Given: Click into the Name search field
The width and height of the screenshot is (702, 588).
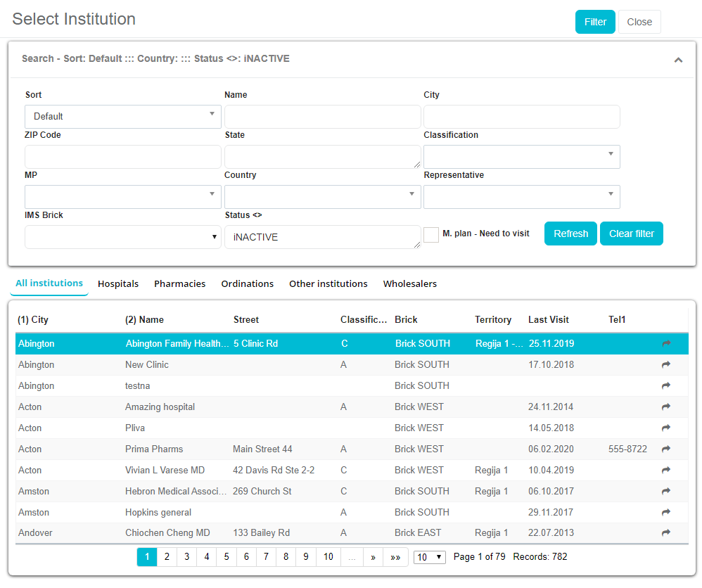Looking at the screenshot, I should 322,116.
